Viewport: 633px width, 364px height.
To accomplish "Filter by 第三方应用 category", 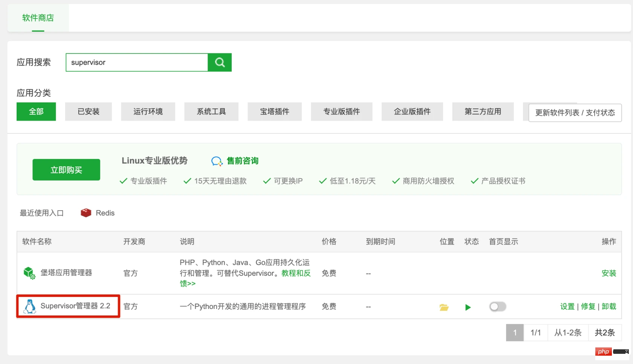I will click(483, 112).
